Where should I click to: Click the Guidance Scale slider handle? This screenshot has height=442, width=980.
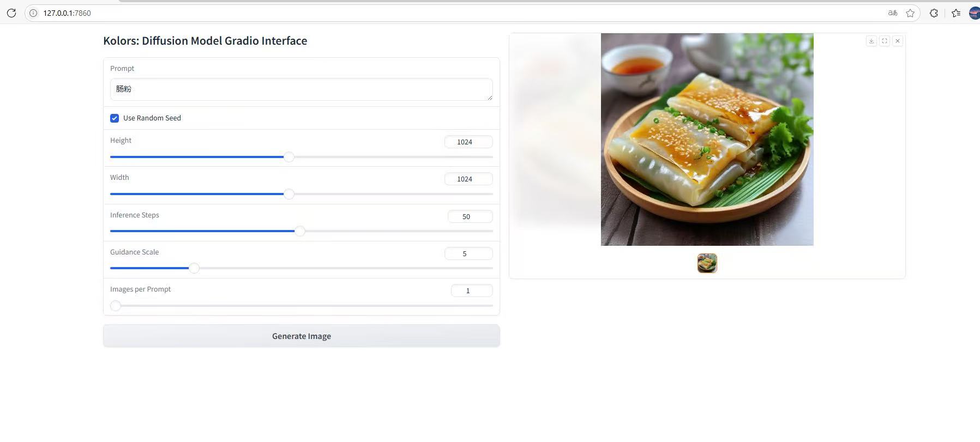point(194,268)
